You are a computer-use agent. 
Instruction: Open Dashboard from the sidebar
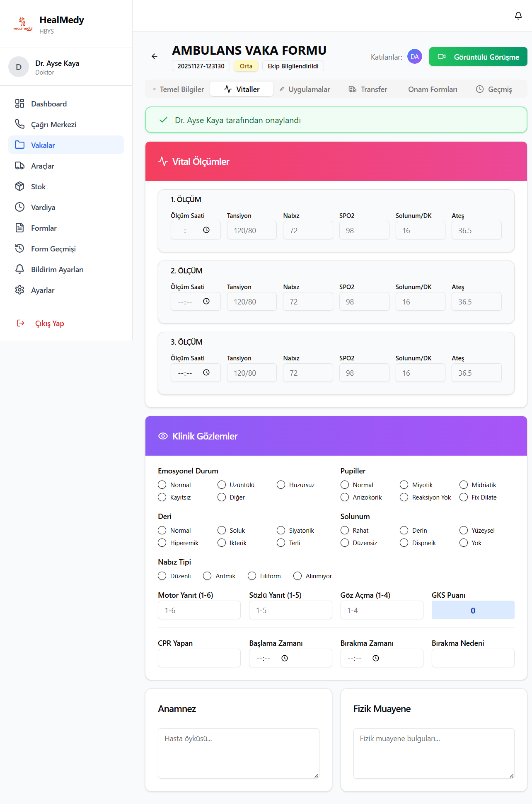[48, 104]
